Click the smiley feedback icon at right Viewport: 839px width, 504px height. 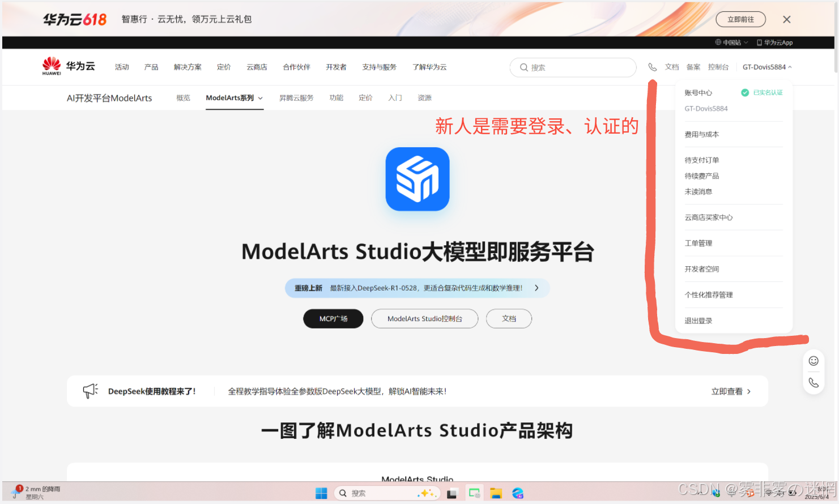coord(814,361)
